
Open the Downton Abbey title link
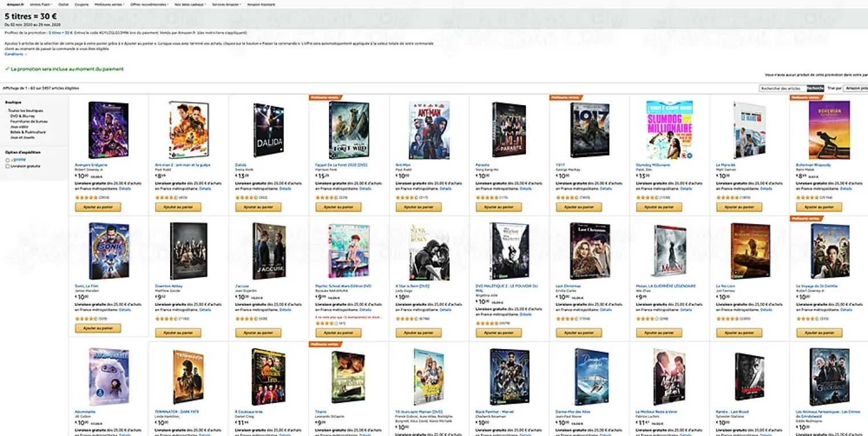168,286
